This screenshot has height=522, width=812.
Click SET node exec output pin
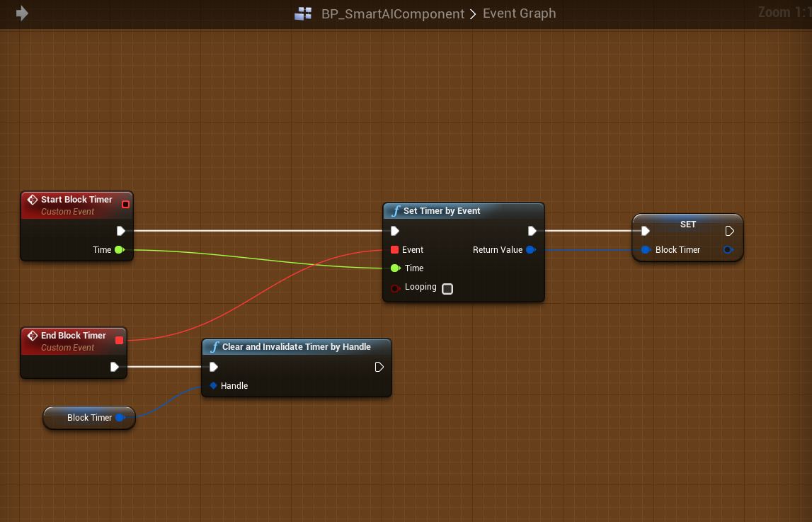click(730, 231)
